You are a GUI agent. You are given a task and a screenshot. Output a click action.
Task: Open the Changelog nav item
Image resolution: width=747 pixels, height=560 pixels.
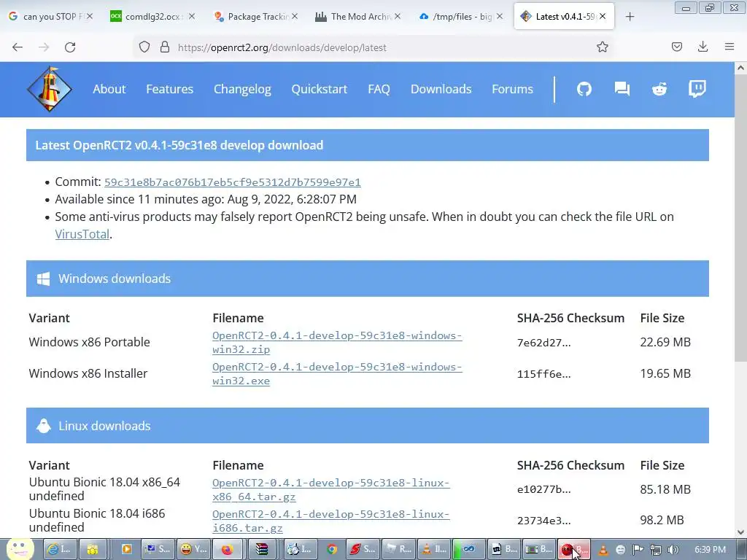(242, 89)
